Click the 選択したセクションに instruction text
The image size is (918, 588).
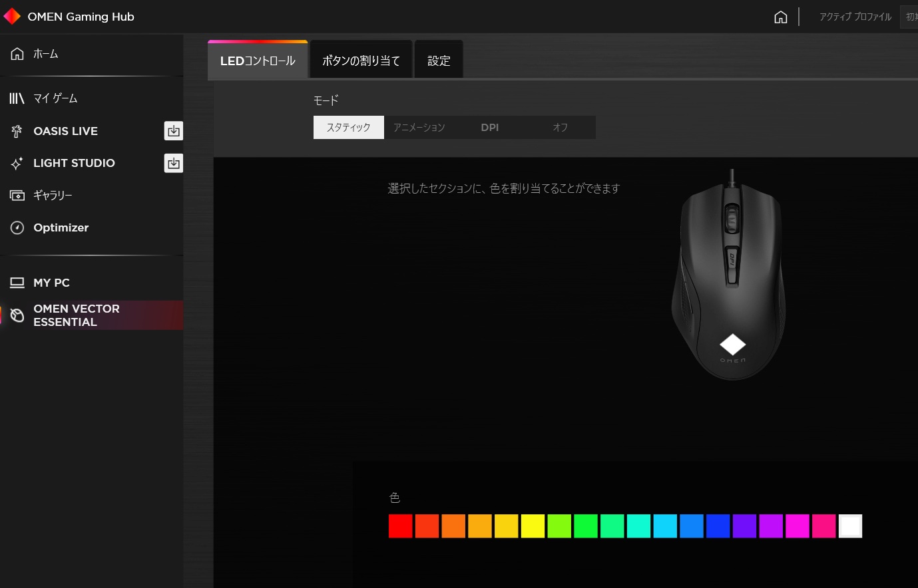click(x=503, y=189)
